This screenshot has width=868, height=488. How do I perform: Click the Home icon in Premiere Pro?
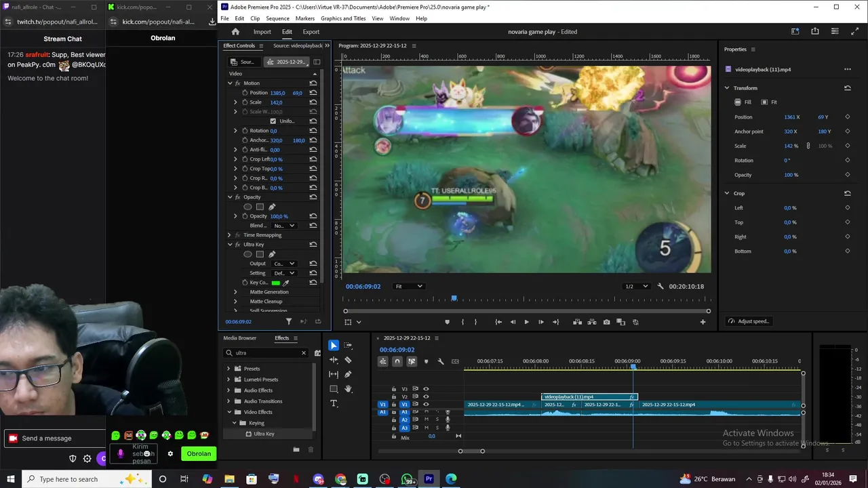point(235,32)
